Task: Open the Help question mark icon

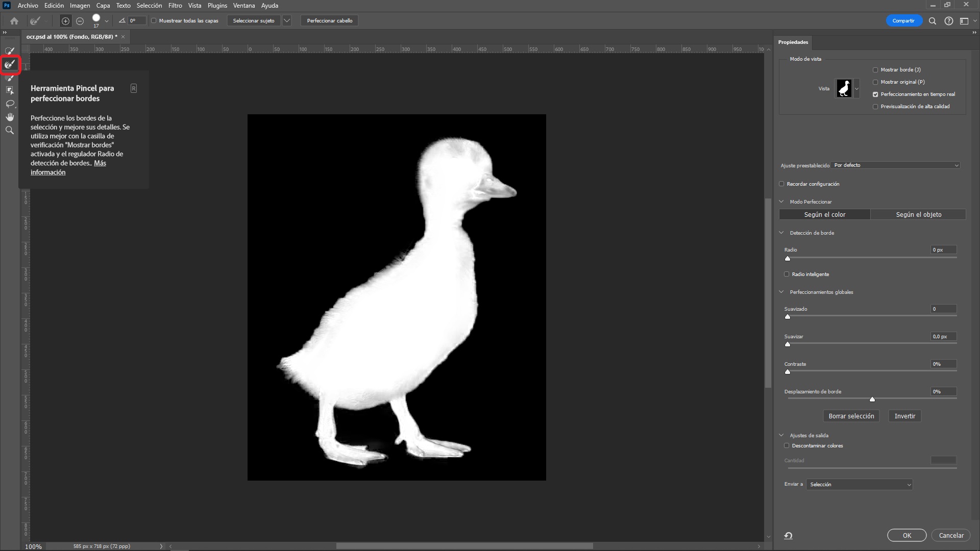Action: [949, 21]
